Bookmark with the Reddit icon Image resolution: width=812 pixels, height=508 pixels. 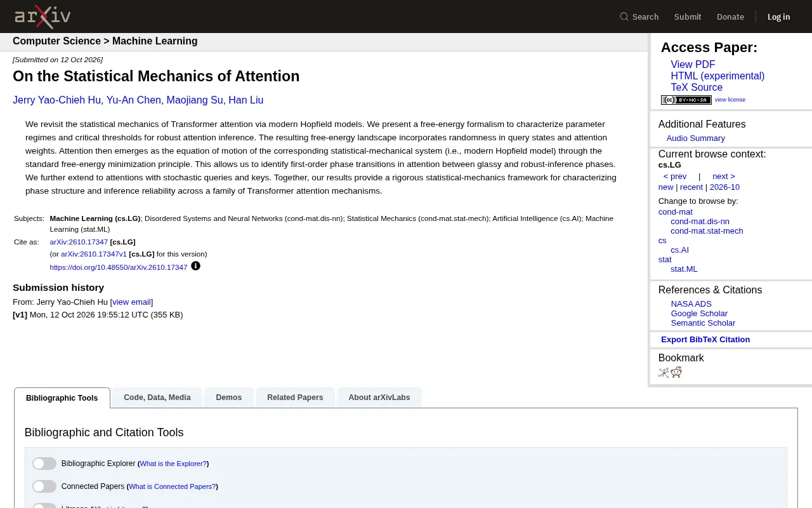click(x=676, y=372)
